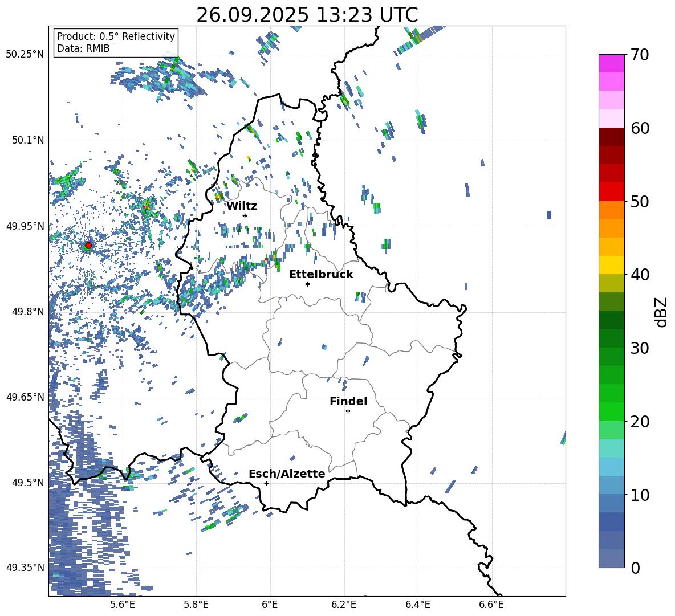Click the Product 0.5° Reflectivity info box
Image resolution: width=675 pixels, height=616 pixels.
click(116, 43)
